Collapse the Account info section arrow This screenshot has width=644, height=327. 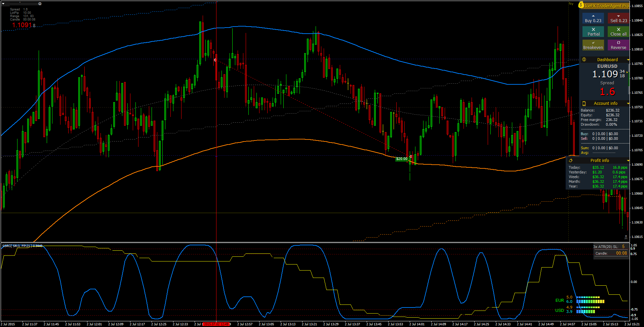click(x=628, y=104)
